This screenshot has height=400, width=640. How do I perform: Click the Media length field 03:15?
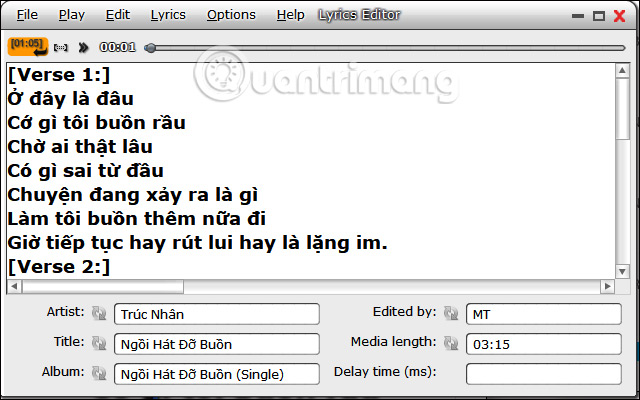(544, 344)
